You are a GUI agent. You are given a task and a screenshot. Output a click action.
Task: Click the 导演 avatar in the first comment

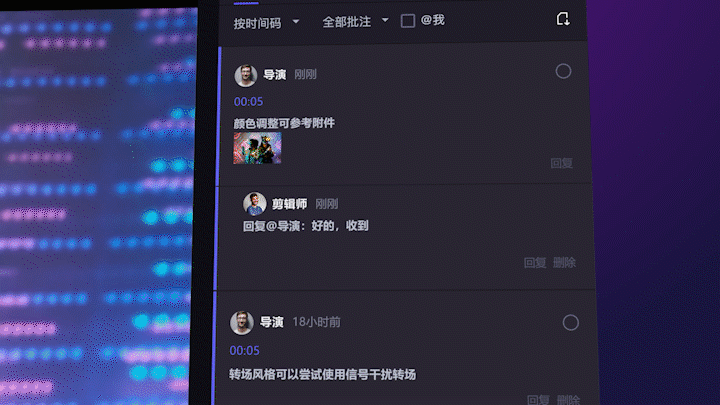click(x=246, y=75)
